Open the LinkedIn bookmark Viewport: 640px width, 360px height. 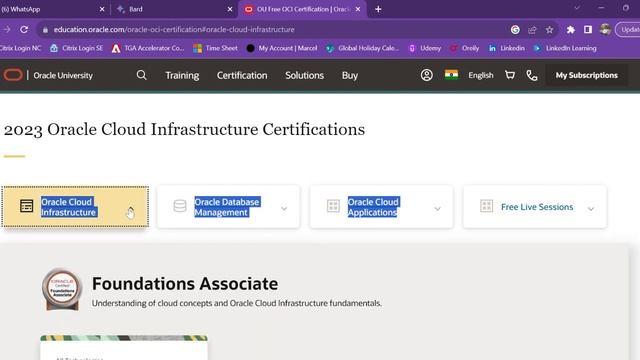coord(506,48)
